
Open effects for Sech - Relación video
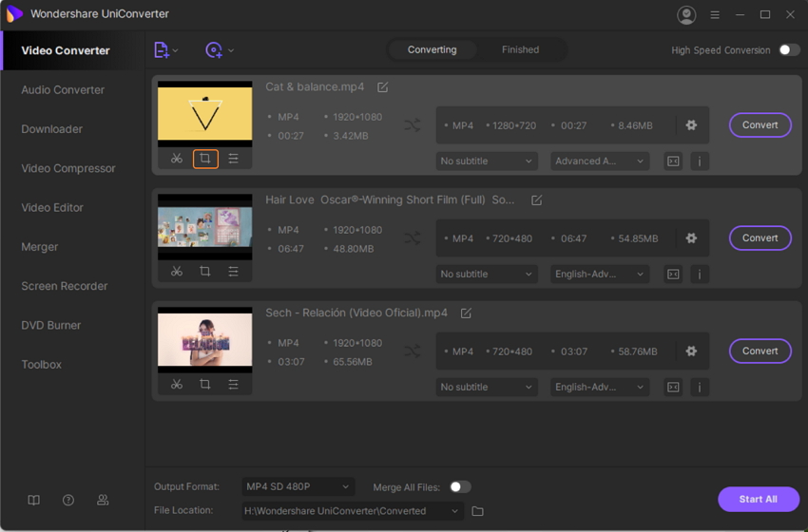pyautogui.click(x=234, y=384)
